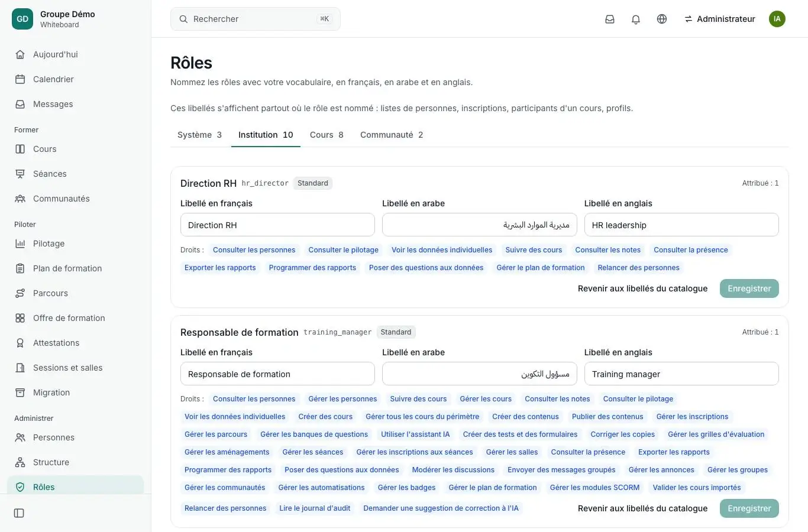Save the Direction RH role with Enregistrer
This screenshot has width=808, height=532.
[x=749, y=288]
